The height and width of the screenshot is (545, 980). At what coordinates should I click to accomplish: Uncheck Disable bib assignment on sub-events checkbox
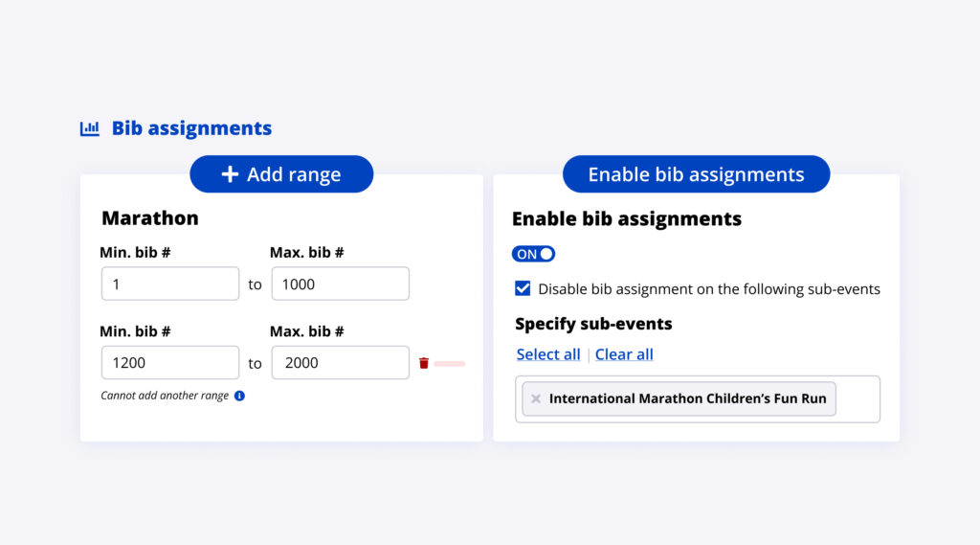[x=523, y=288]
